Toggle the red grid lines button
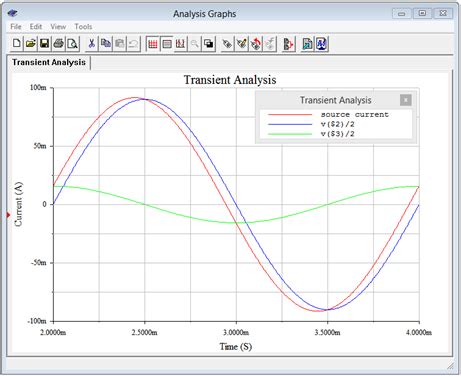This screenshot has width=461, height=377. point(153,44)
